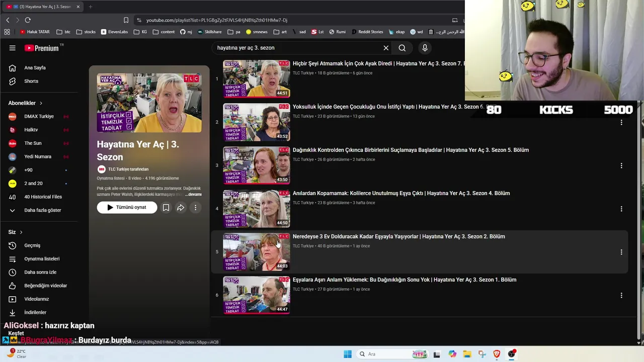Open playlist more options three dots

click(195, 207)
